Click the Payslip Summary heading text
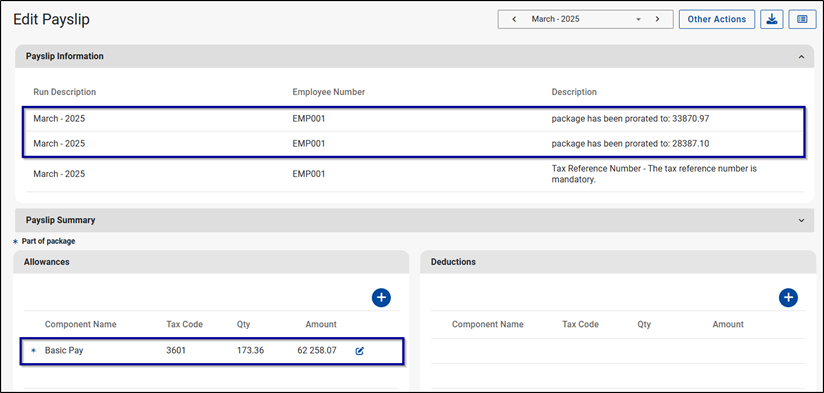The width and height of the screenshot is (824, 393). (x=60, y=220)
